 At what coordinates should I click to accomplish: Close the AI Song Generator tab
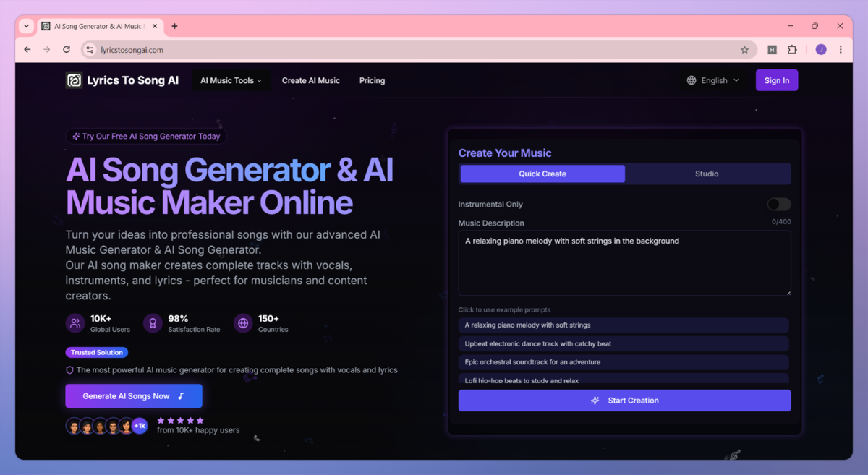pyautogui.click(x=154, y=26)
